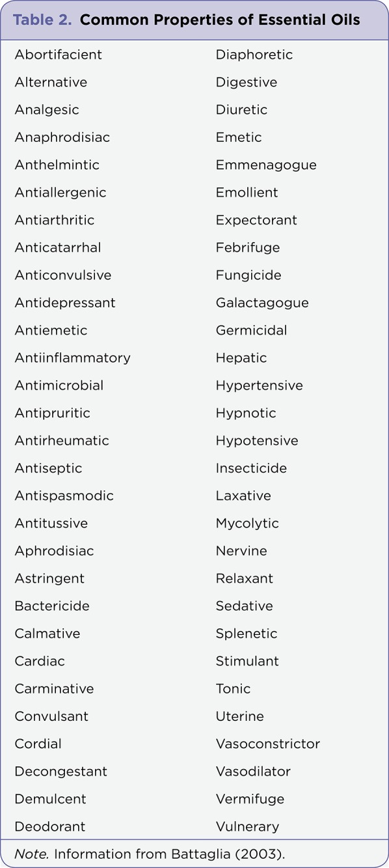Click the Emmenagogue entry
Screen dimensions: 389x868
tap(266, 165)
